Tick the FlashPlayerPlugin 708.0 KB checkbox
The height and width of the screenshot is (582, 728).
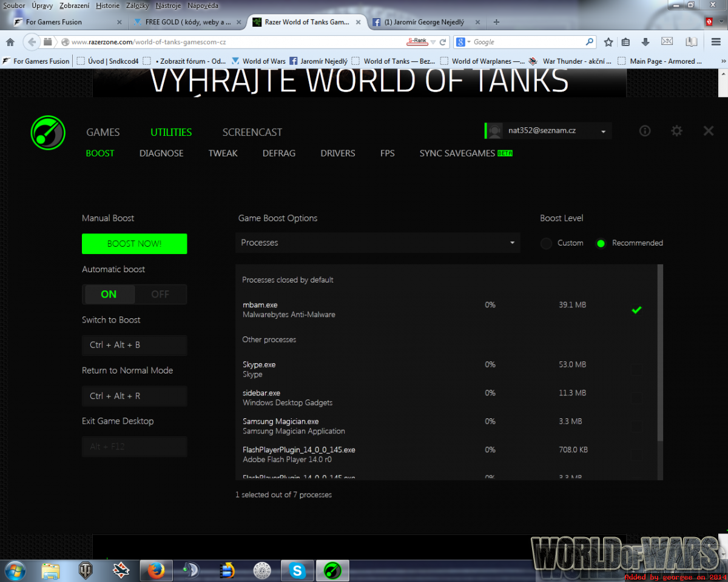636,455
